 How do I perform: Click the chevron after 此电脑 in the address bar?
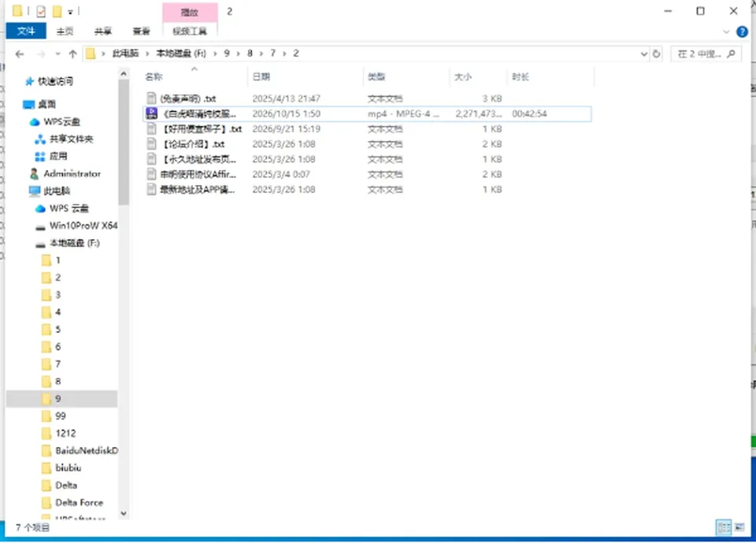pos(148,54)
